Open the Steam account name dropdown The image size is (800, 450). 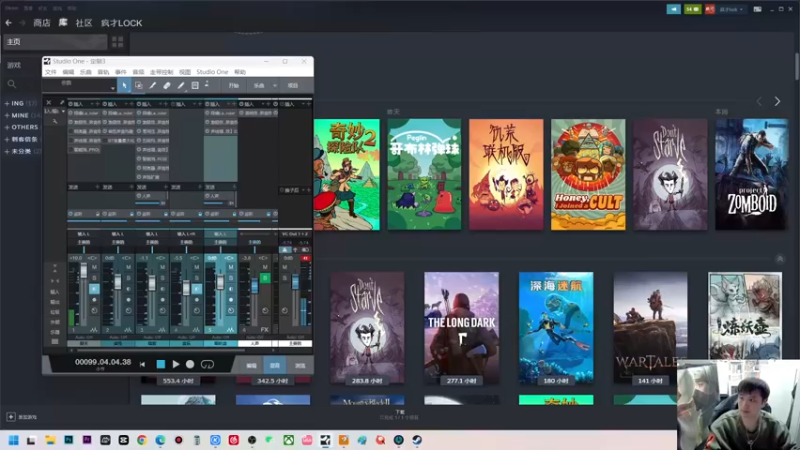point(732,9)
